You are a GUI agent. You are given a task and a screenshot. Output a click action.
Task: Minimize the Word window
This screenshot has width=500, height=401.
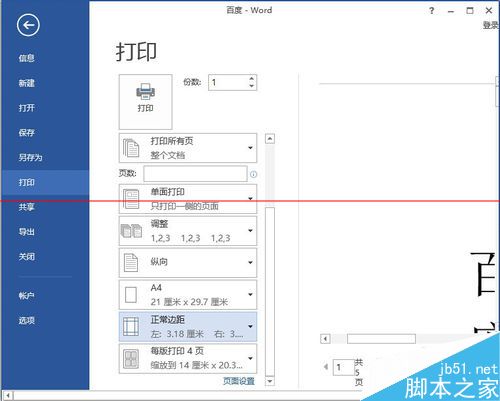[451, 11]
